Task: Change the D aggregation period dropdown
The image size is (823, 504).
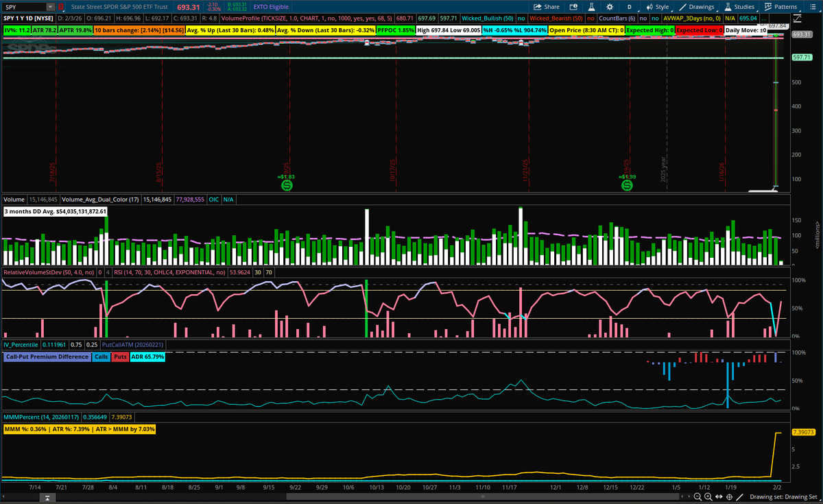Action: 631,7
